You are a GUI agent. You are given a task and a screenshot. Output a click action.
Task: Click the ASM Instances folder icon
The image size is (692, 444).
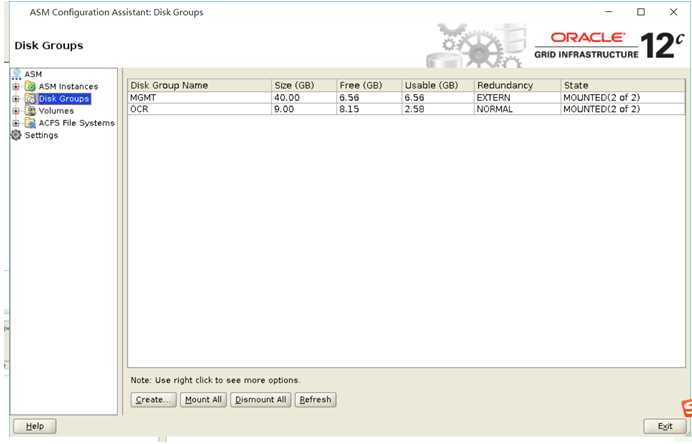click(30, 87)
